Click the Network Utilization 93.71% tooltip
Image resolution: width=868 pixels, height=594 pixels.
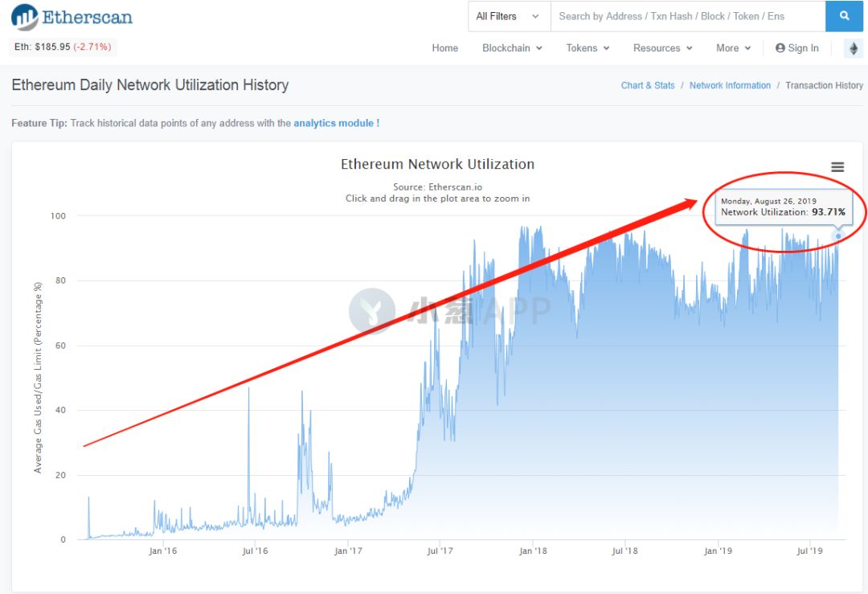click(783, 207)
